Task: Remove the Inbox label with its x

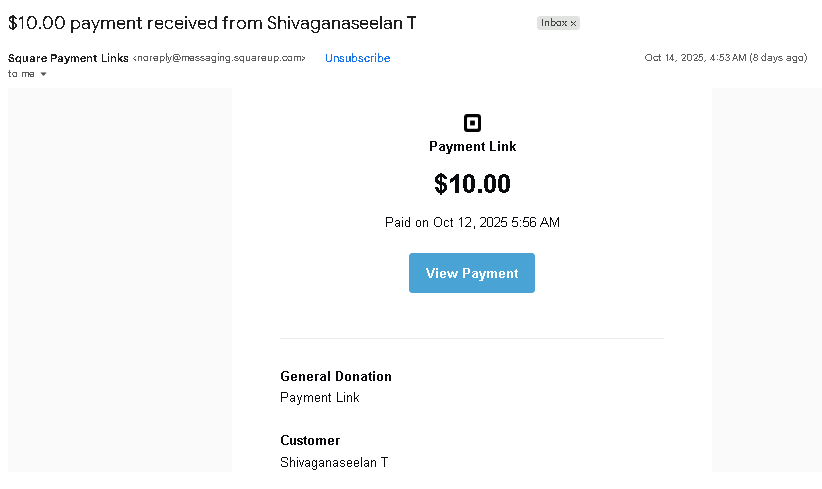Action: pos(573,23)
